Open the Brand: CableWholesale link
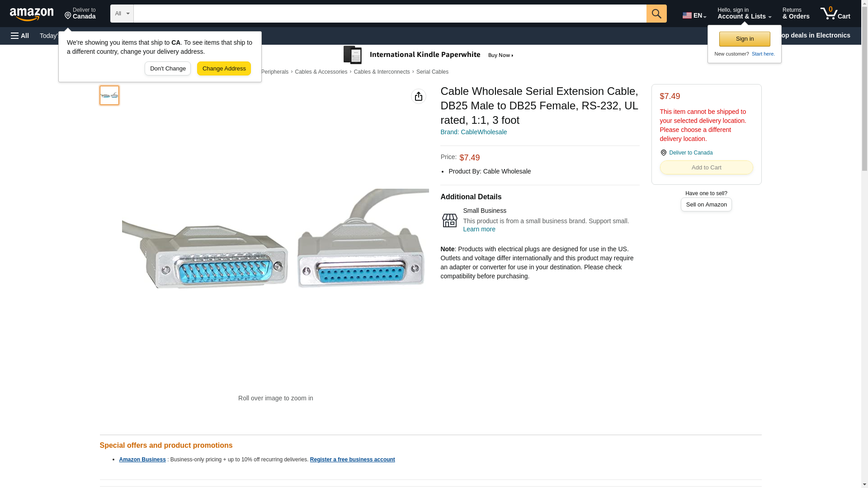 [473, 132]
